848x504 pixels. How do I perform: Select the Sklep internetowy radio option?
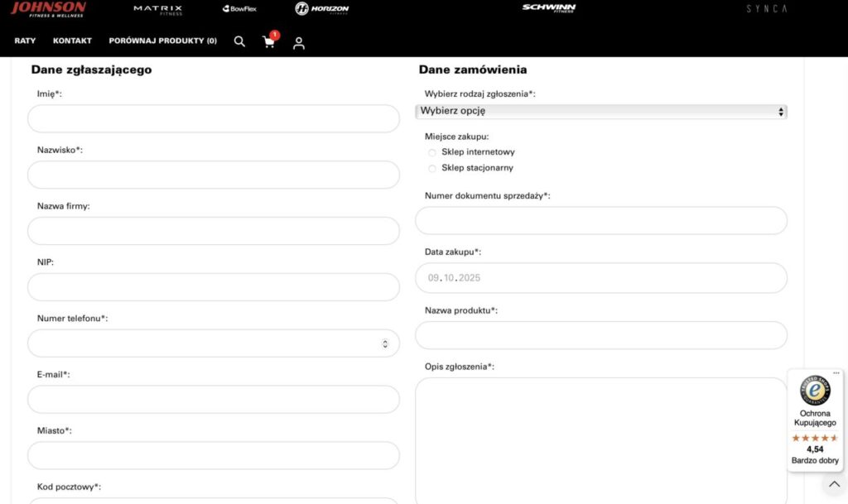point(432,152)
